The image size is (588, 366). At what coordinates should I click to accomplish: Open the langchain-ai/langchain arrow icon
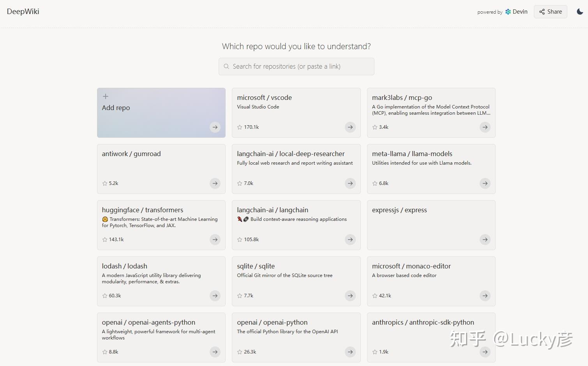pyautogui.click(x=350, y=240)
